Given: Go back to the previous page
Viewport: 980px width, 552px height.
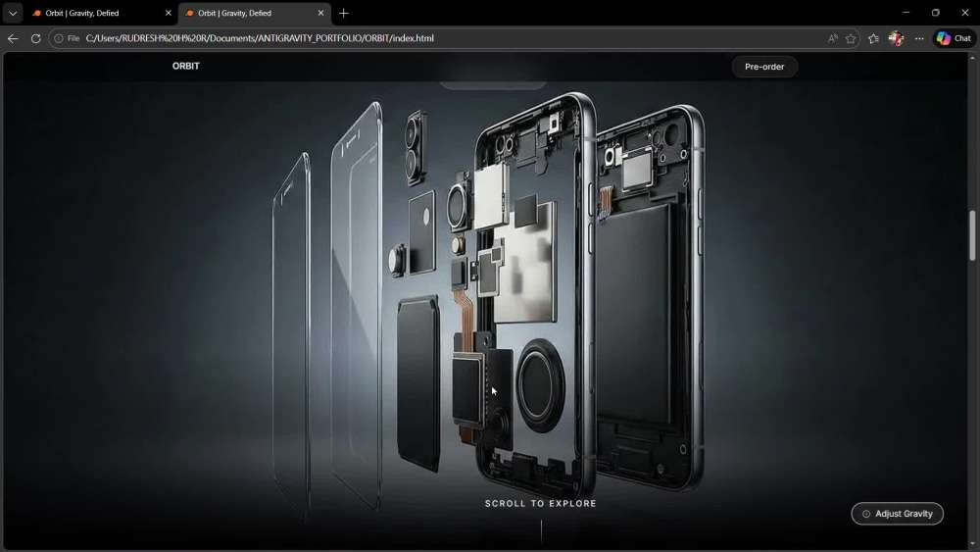Looking at the screenshot, I should (x=13, y=38).
